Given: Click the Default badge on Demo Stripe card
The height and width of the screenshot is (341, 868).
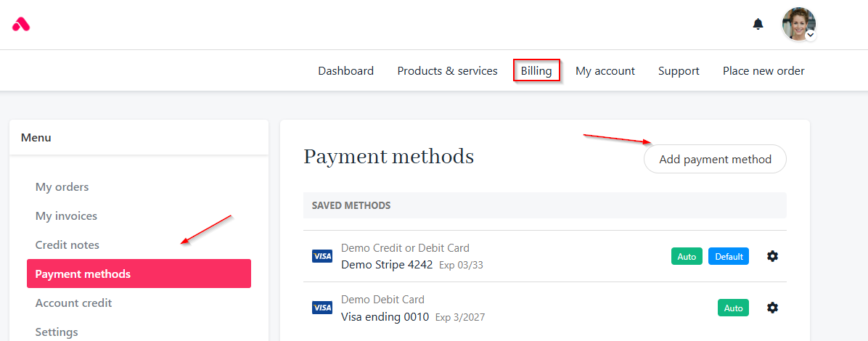Looking at the screenshot, I should coord(729,256).
